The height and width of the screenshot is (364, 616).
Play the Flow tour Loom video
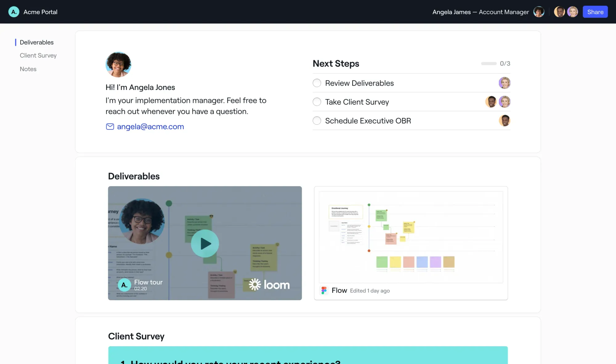click(x=205, y=244)
